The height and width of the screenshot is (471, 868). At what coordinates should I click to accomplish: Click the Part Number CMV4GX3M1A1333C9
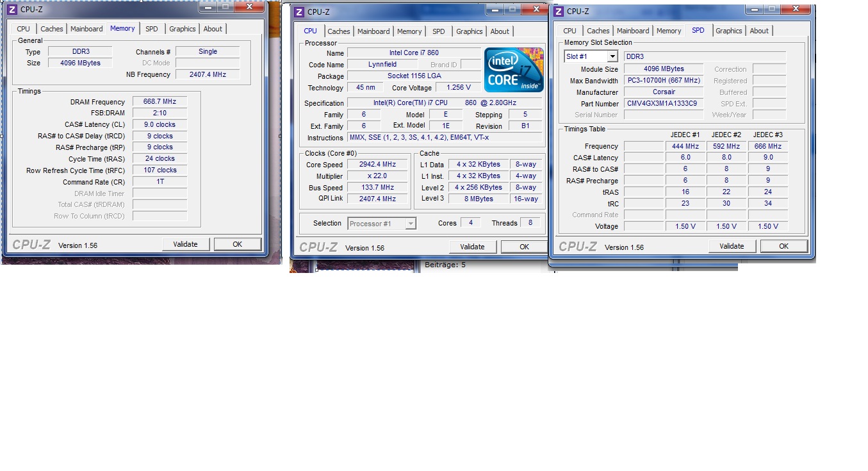point(664,103)
